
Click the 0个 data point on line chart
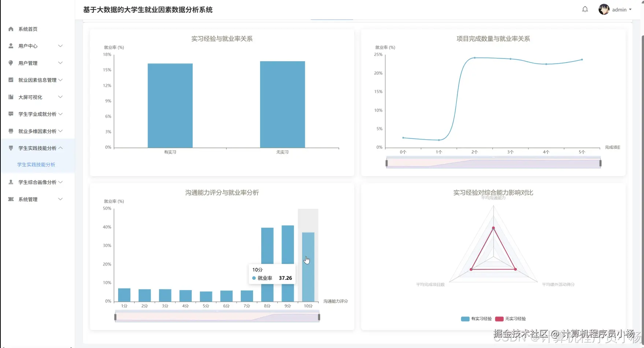click(x=403, y=138)
